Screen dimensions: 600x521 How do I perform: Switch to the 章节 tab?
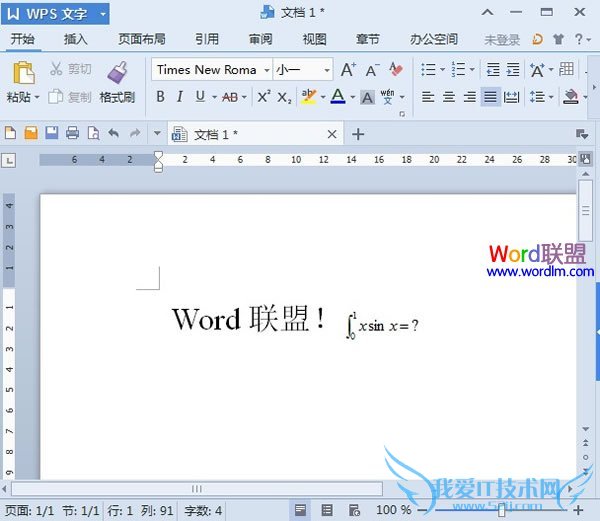click(368, 39)
